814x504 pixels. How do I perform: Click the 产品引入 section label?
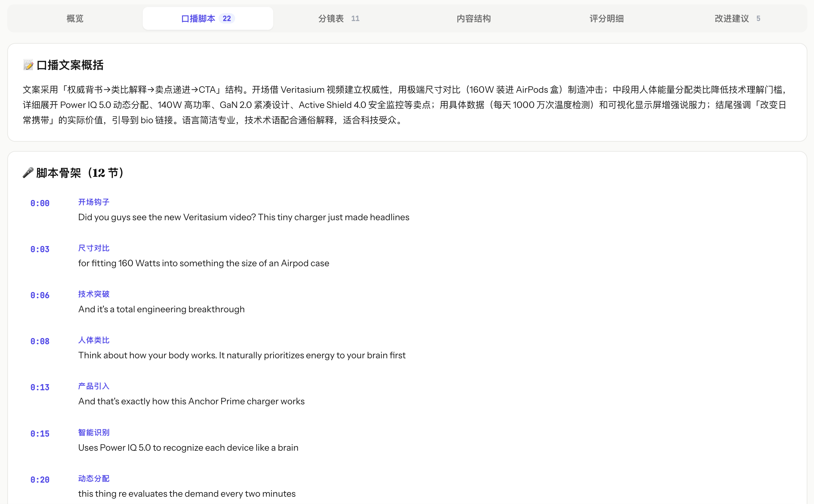click(94, 386)
